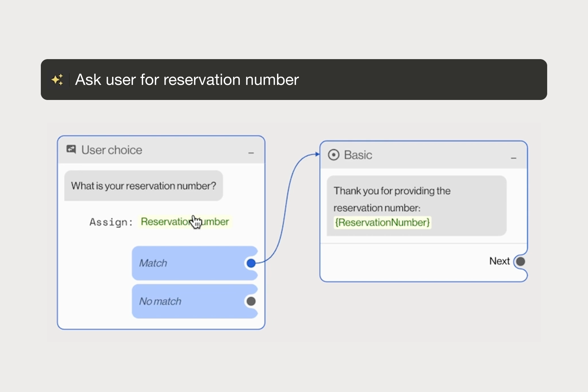Click the grey No match connector port
Image resolution: width=588 pixels, height=392 pixels.
click(x=251, y=301)
